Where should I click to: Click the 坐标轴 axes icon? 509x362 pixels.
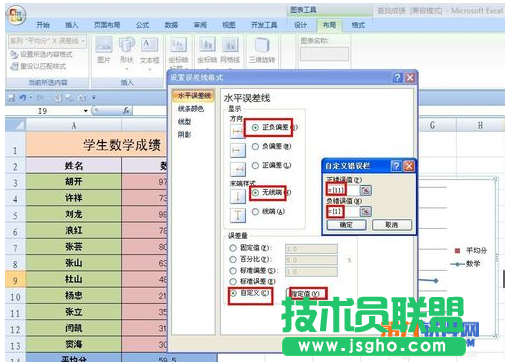207,44
